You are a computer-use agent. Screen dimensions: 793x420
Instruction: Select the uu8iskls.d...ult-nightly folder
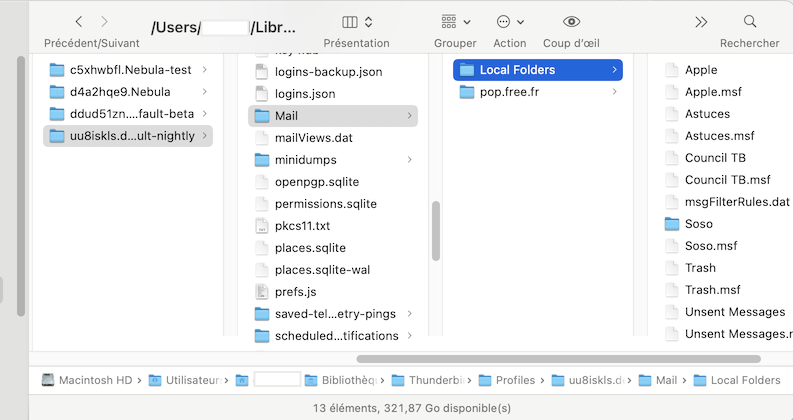(128, 136)
